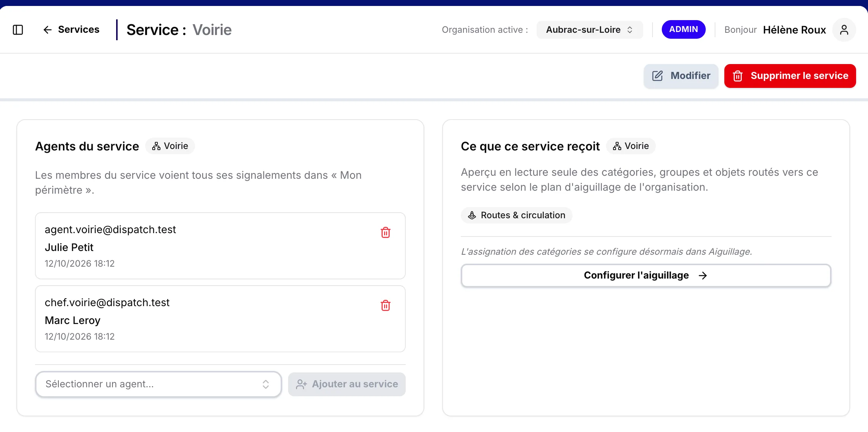Remove agent Julie Petit with trash icon

(386, 233)
